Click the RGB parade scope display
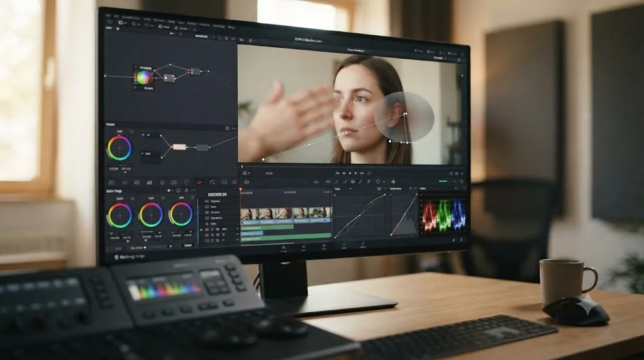644x360 pixels. point(443,215)
